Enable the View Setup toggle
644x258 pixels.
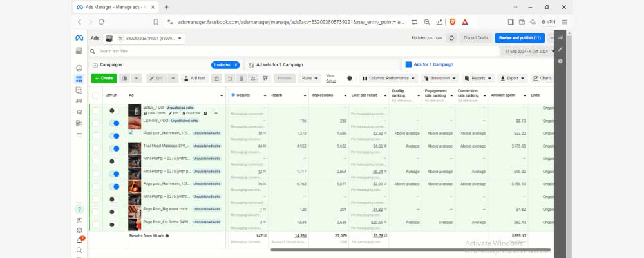coord(350,78)
